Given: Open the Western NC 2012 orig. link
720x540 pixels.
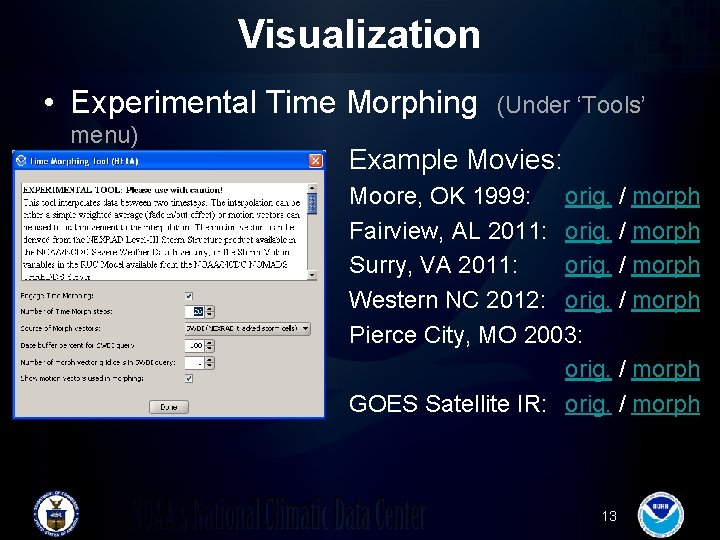Looking at the screenshot, I should [588, 300].
